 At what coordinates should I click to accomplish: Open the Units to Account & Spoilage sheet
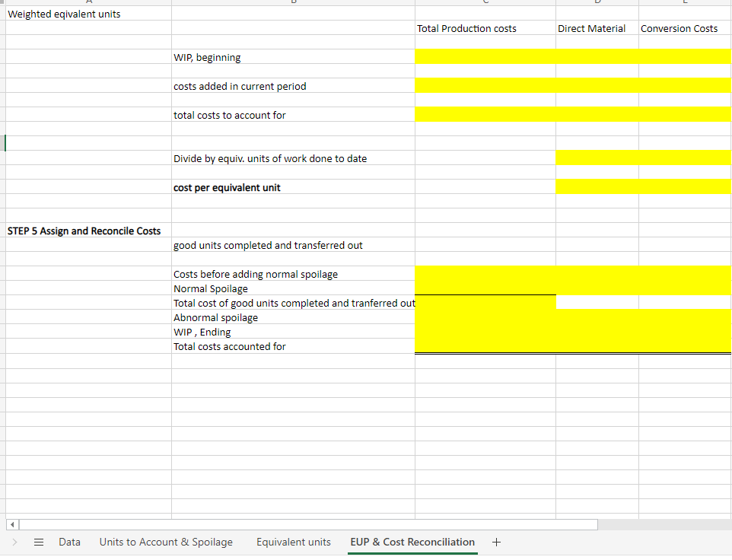click(166, 542)
